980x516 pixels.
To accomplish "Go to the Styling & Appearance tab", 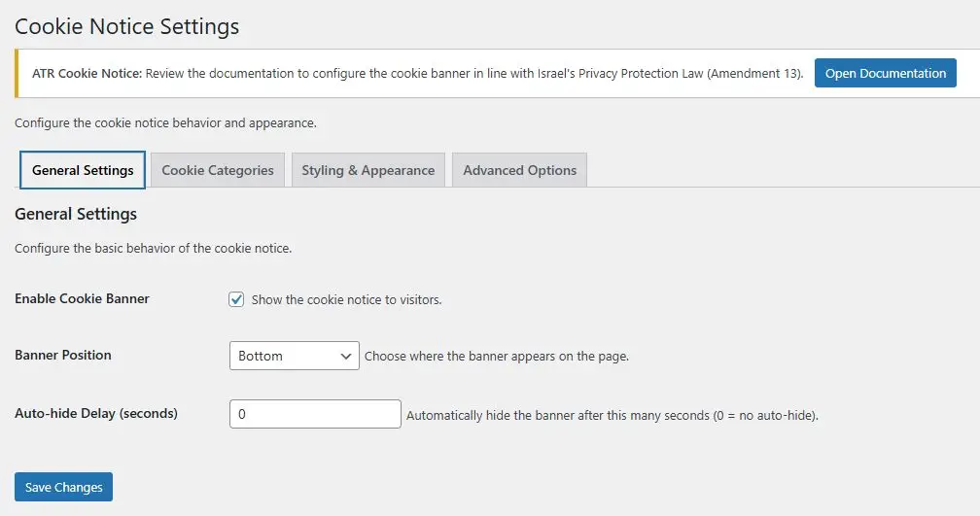I will click(x=367, y=170).
